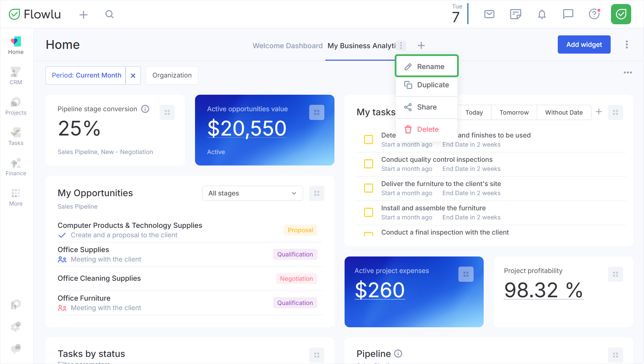Click the blue Active opportunities value card
The image size is (644, 364).
264,130
